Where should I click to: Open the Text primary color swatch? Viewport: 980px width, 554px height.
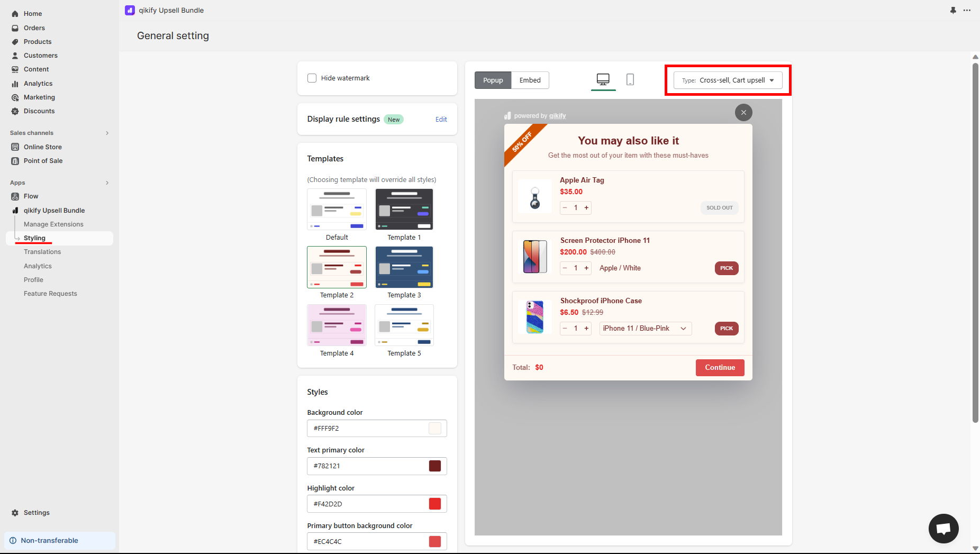pyautogui.click(x=435, y=466)
